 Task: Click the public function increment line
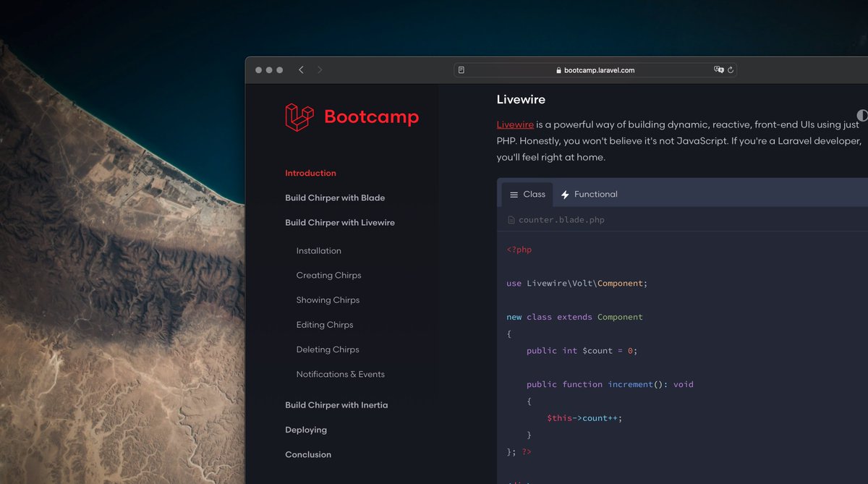(610, 384)
